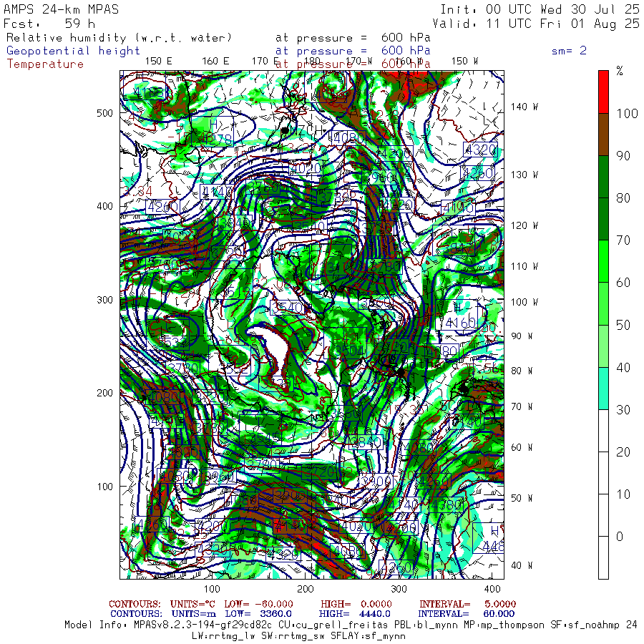644x644 pixels.
Task: Click the 400 tick label on the horizontal axis
Action: tap(492, 589)
